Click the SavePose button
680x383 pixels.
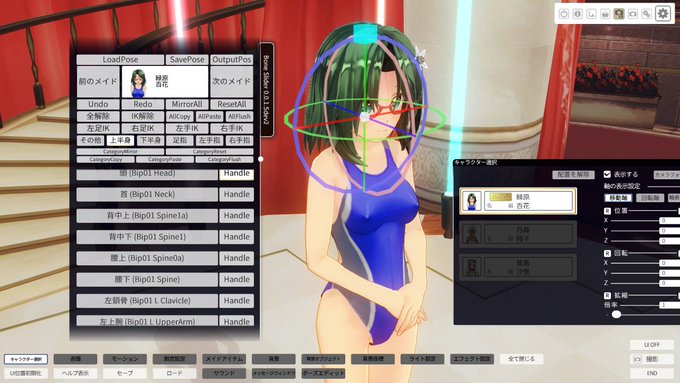click(187, 59)
